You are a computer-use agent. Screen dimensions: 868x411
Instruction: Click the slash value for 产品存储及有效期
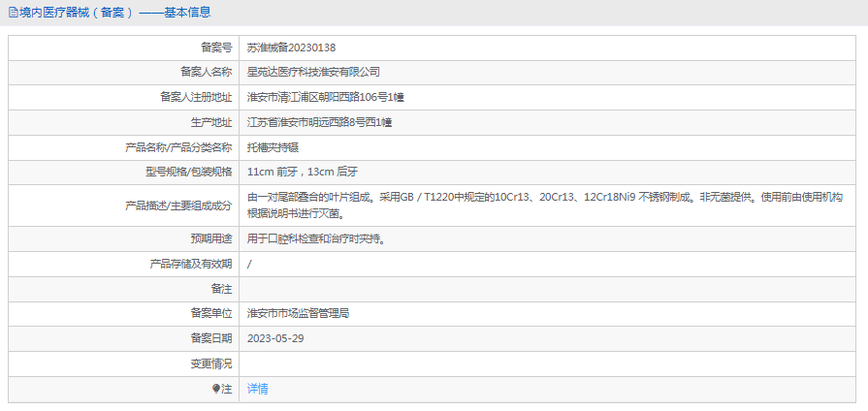[x=249, y=265]
